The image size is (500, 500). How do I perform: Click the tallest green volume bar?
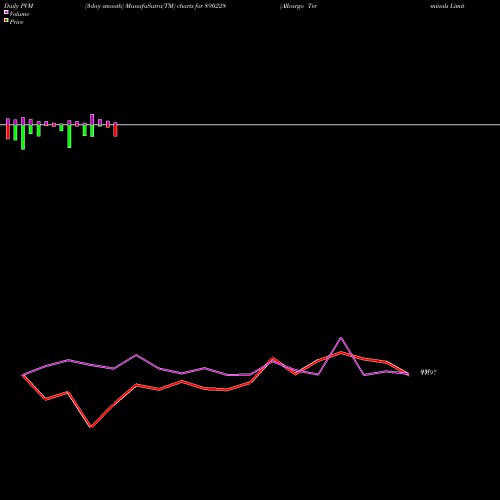tap(23, 137)
